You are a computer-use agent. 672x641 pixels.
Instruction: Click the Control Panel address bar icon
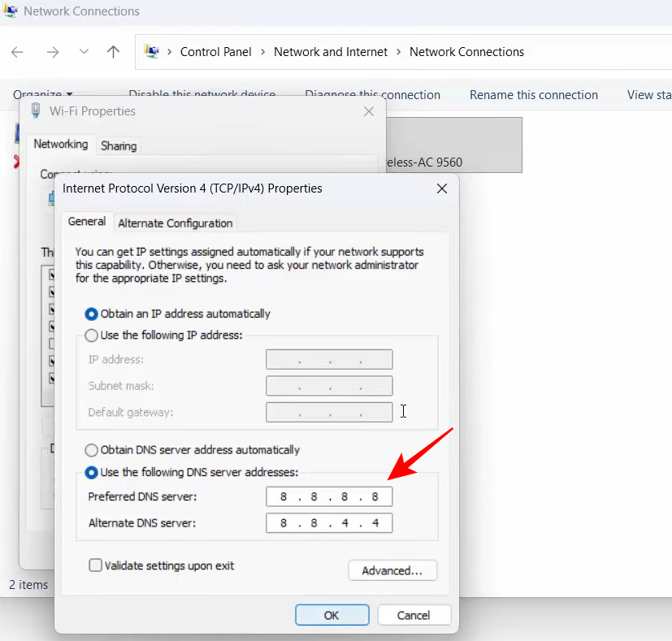coord(152,52)
